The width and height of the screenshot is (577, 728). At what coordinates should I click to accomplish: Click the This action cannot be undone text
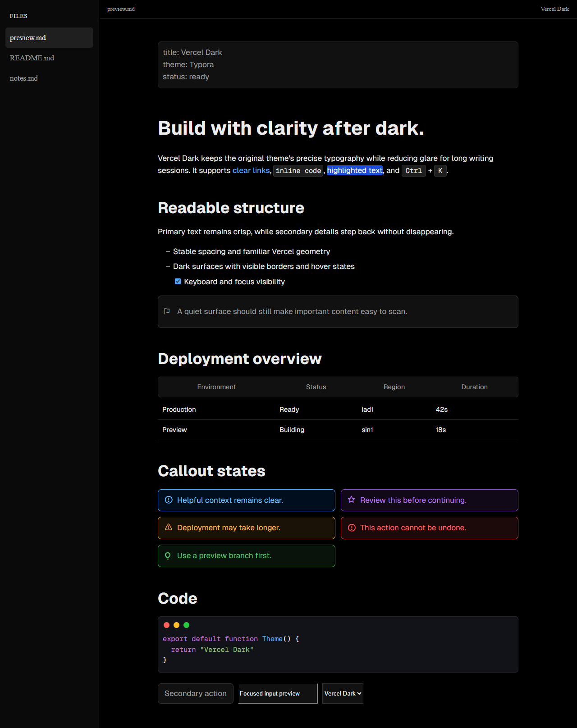[413, 528]
